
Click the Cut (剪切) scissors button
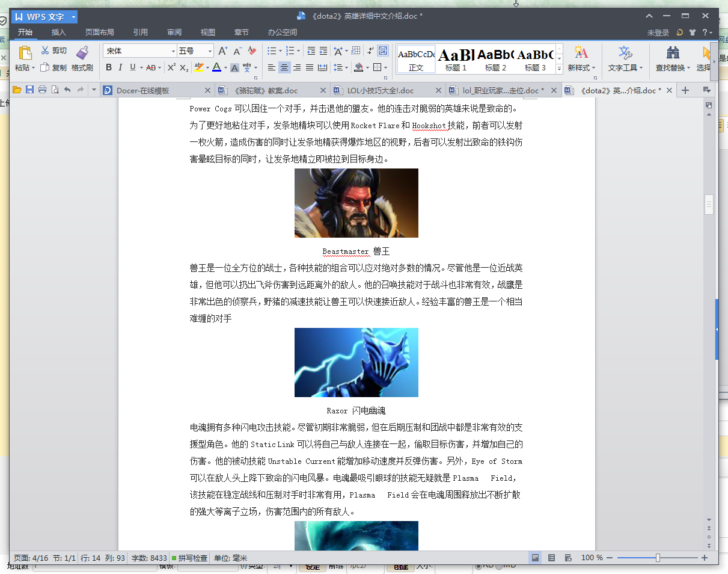(54, 51)
